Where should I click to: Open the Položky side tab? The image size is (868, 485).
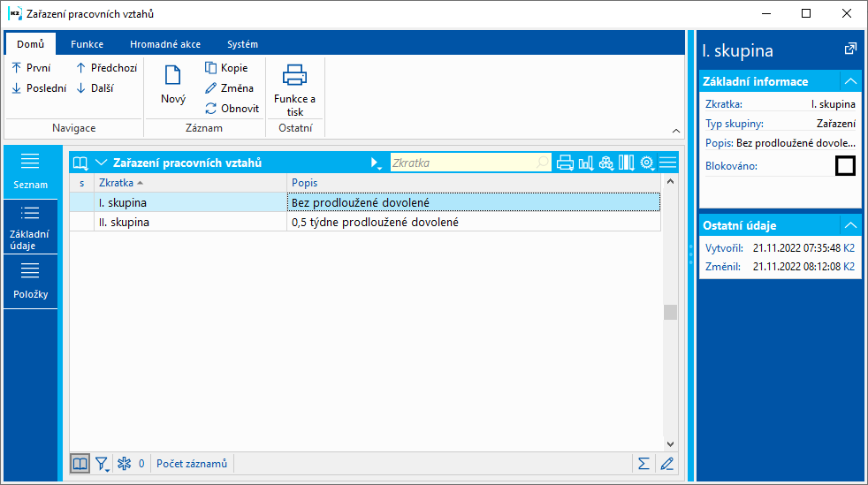tap(31, 282)
